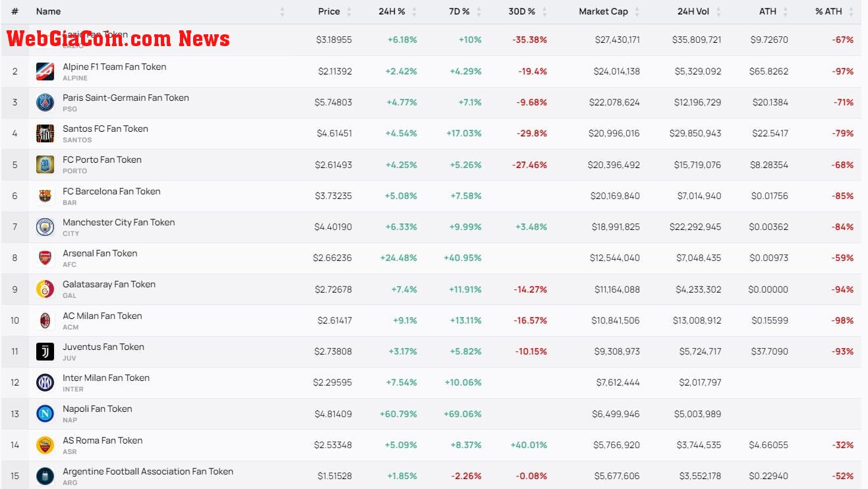
Task: Open Galatasaray Fan Token page
Action: click(109, 284)
